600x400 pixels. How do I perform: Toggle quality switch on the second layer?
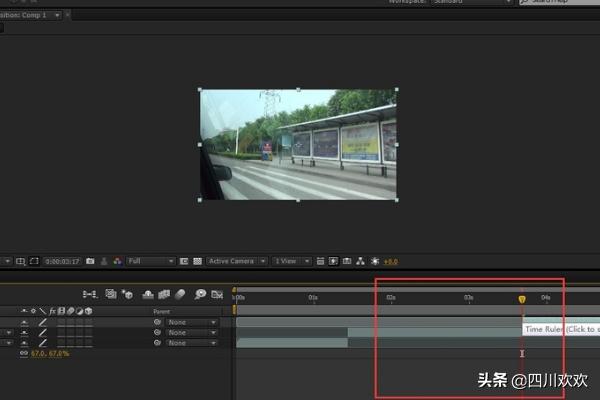(x=42, y=333)
